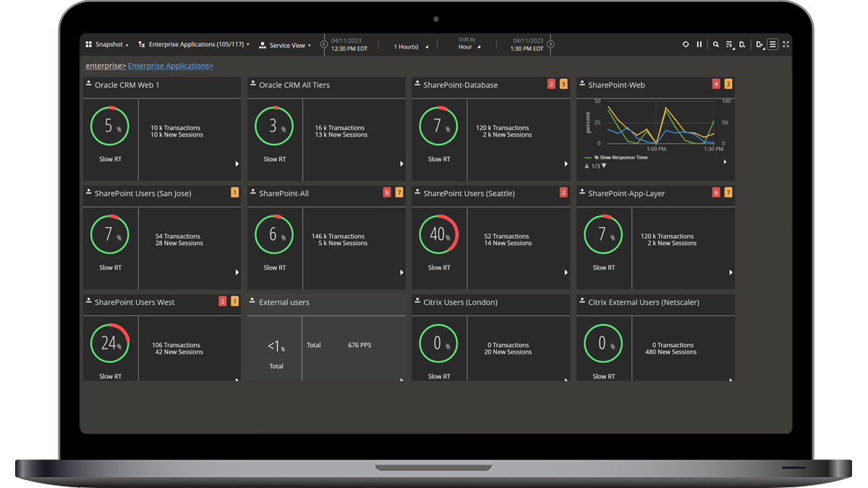The height and width of the screenshot is (488, 868).
Task: Enter fullscreen mode
Action: pyautogui.click(x=786, y=44)
